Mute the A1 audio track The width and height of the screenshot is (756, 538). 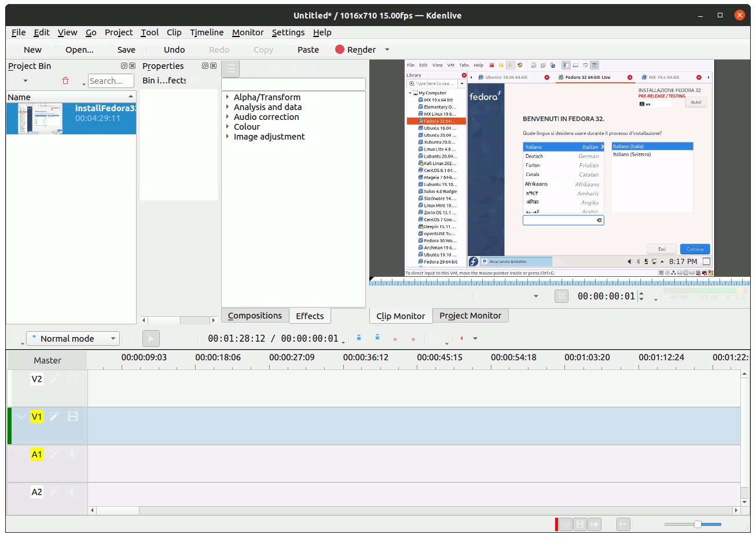coord(73,454)
